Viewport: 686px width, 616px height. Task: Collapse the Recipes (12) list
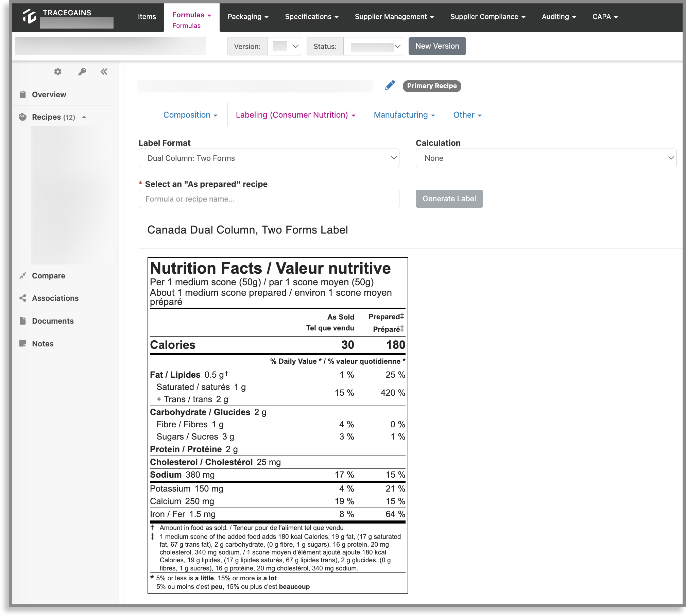(x=84, y=117)
